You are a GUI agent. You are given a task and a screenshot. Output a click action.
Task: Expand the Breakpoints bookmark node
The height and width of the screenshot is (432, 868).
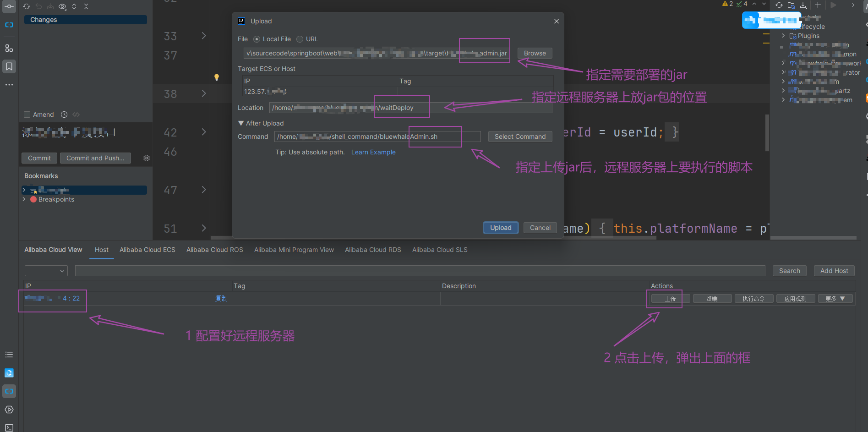(24, 199)
